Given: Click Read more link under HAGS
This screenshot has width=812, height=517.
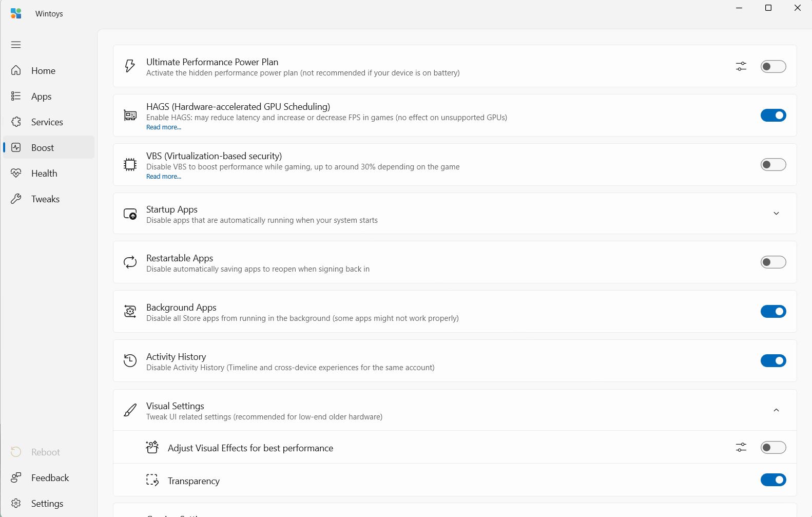Looking at the screenshot, I should coord(164,127).
